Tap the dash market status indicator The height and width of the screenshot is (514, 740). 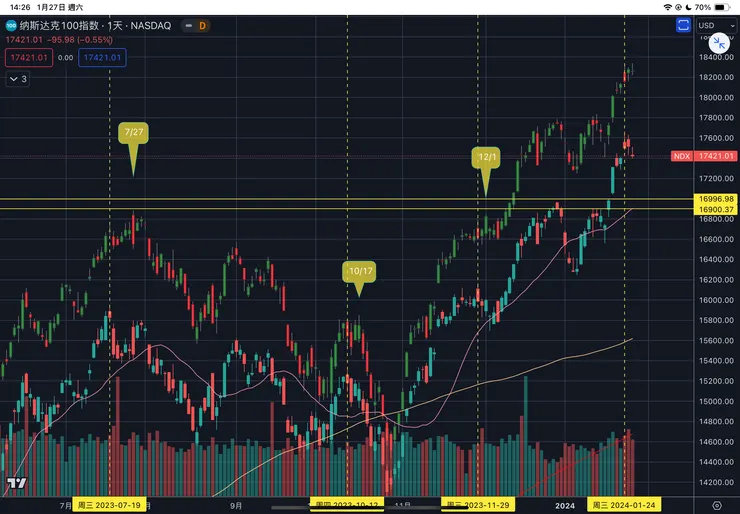pyautogui.click(x=189, y=25)
